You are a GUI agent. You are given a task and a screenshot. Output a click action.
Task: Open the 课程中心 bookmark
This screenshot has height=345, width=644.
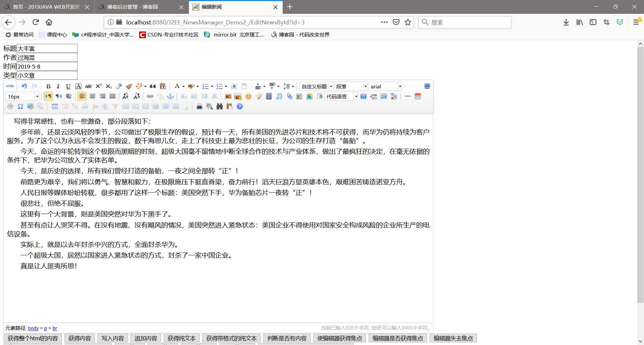pos(53,34)
